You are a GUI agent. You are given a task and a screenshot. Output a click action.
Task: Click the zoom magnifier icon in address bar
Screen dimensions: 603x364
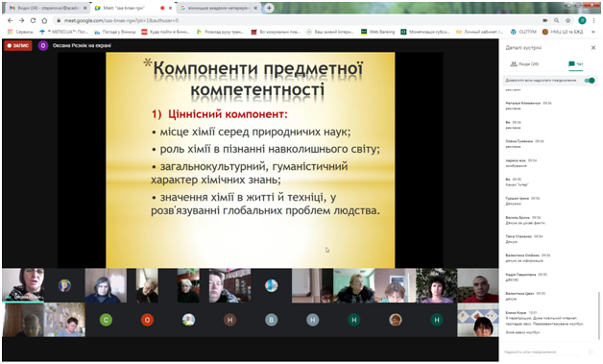pyautogui.click(x=557, y=21)
